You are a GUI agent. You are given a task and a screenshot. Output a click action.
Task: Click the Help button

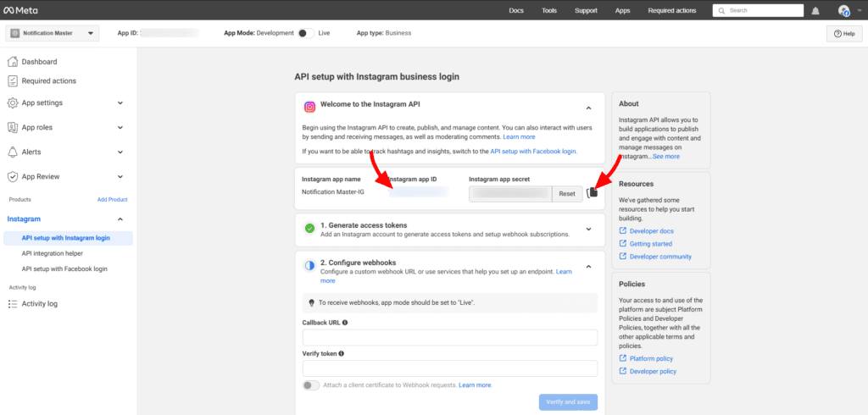pos(844,34)
